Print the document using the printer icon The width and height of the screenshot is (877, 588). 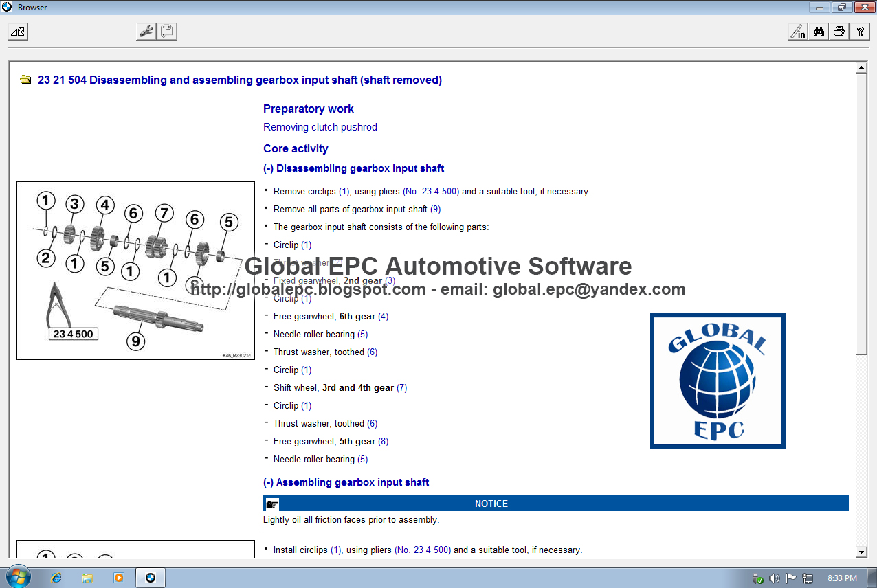(839, 31)
